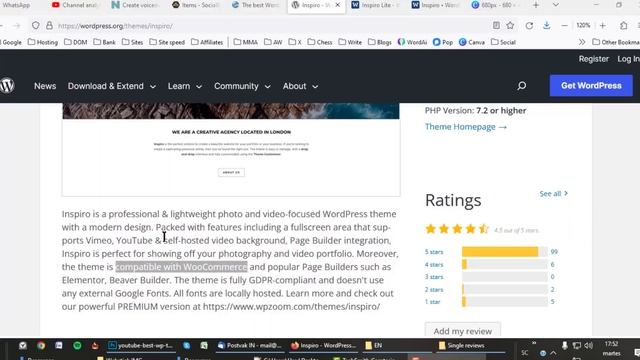Open the Affiliates bookmarks folder
The width and height of the screenshot is (640, 360).
(207, 42)
